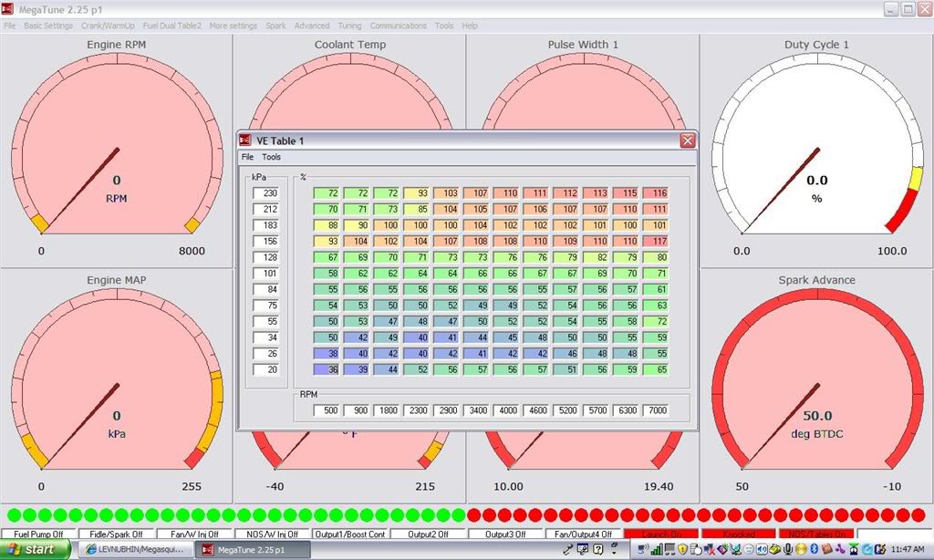Open the Basic Settings menu

coord(48,26)
